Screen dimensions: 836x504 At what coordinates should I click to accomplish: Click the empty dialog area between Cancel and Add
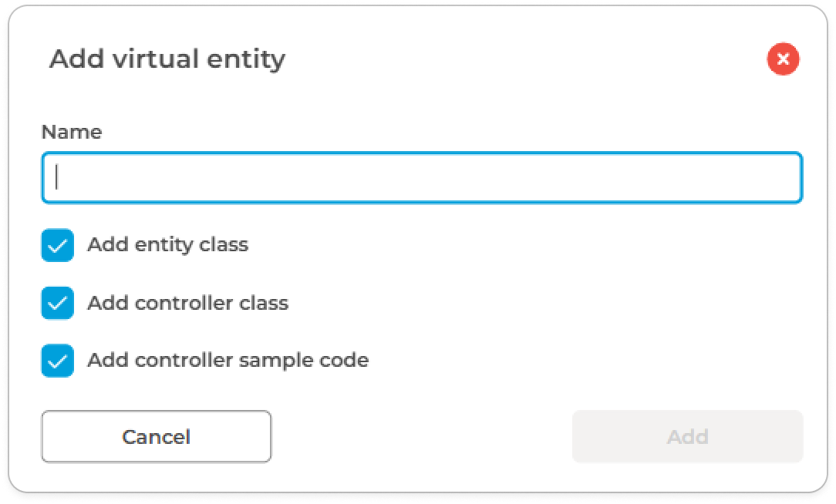point(421,437)
